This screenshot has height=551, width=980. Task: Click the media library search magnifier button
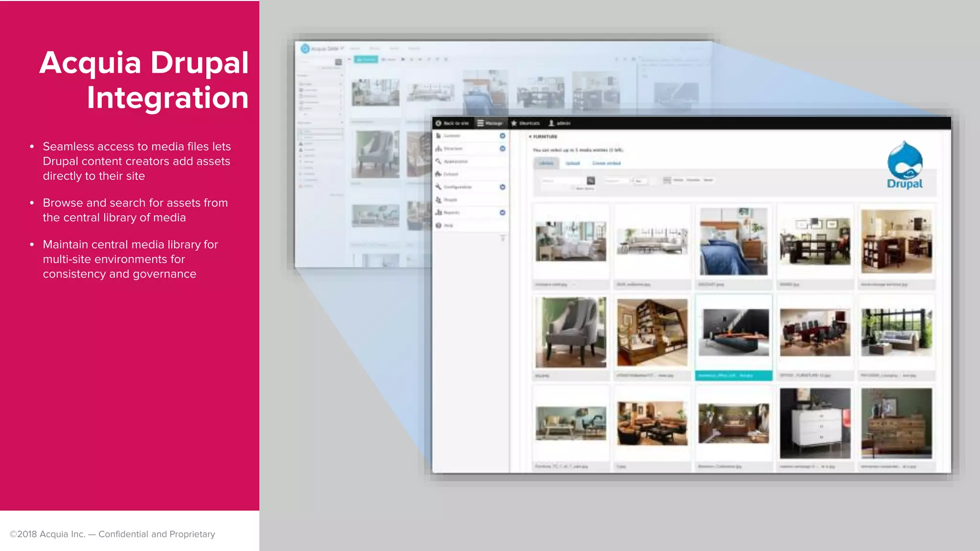click(x=591, y=181)
